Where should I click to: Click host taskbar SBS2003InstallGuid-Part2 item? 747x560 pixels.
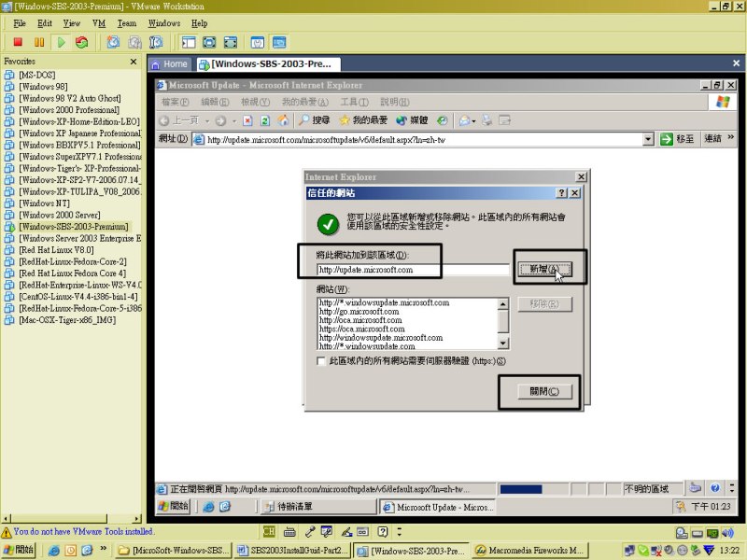tap(292, 551)
